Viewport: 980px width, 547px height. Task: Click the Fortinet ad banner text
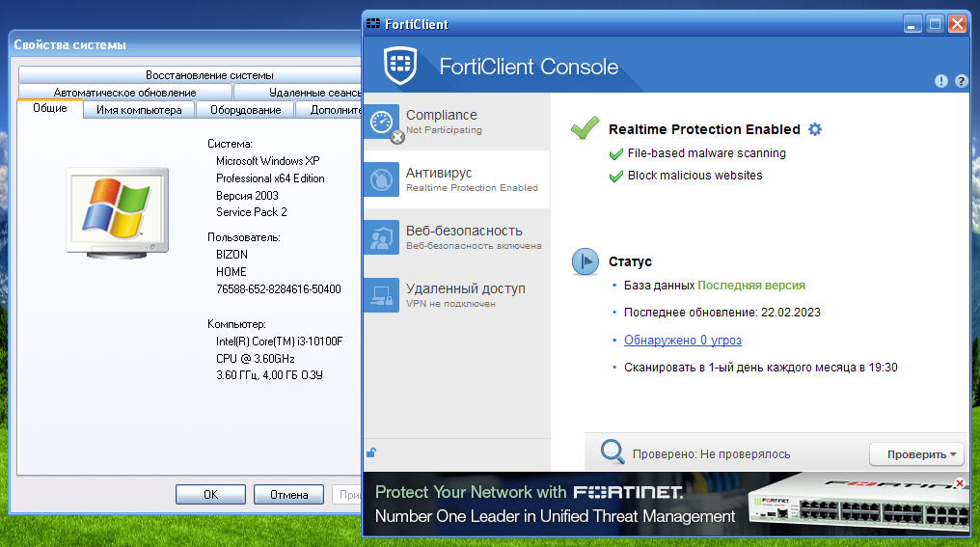555,504
